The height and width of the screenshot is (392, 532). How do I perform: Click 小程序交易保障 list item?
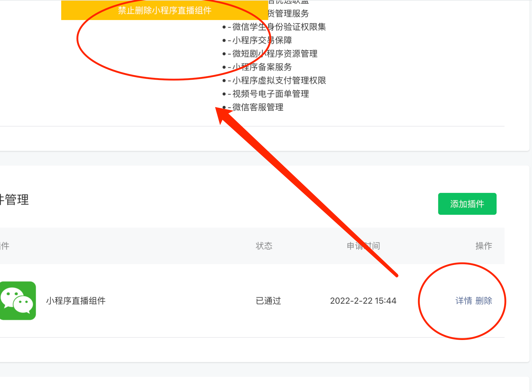click(x=262, y=40)
